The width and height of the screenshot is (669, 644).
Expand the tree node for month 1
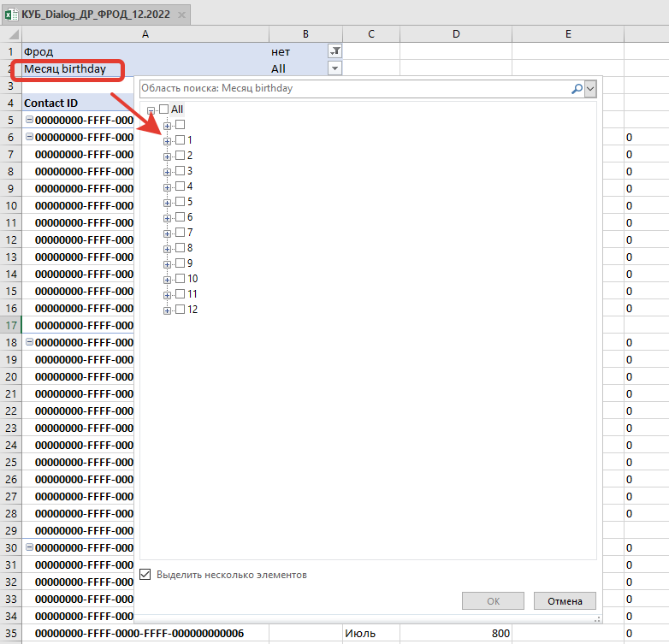tap(168, 140)
